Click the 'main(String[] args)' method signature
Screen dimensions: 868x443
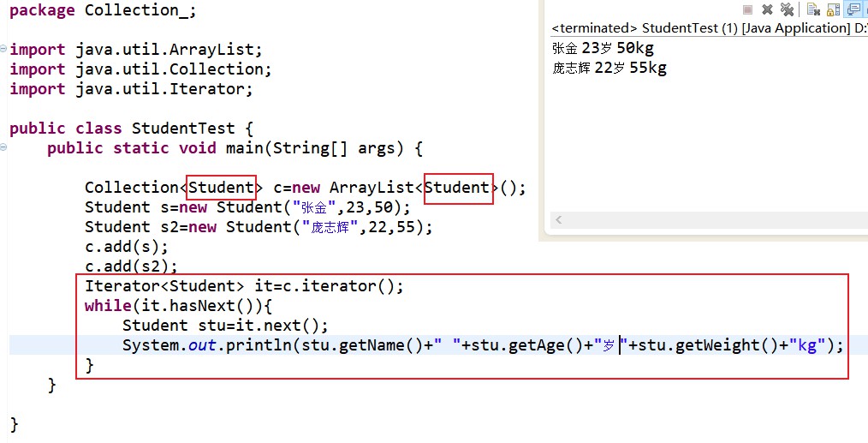click(x=316, y=148)
